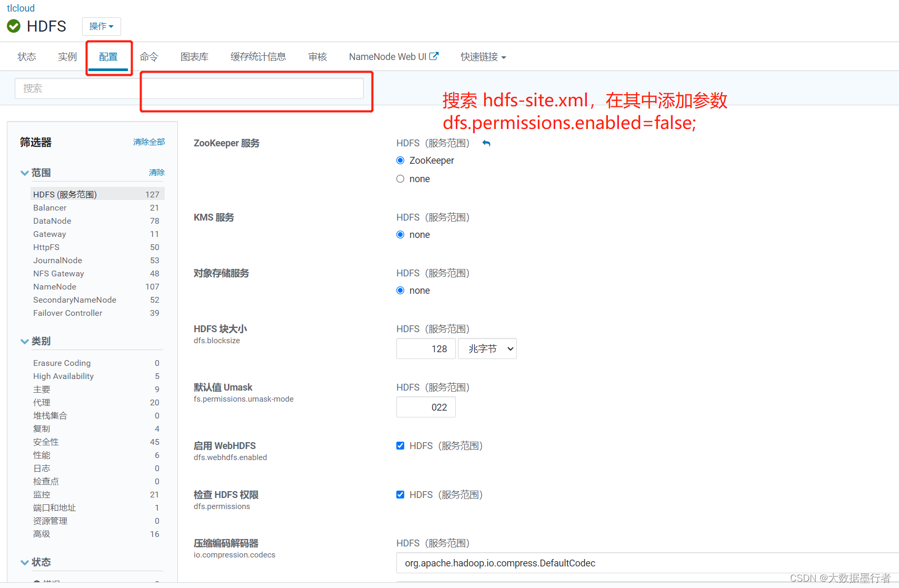Collapse the 范围 filter section
The width and height of the screenshot is (899, 588).
(x=24, y=172)
